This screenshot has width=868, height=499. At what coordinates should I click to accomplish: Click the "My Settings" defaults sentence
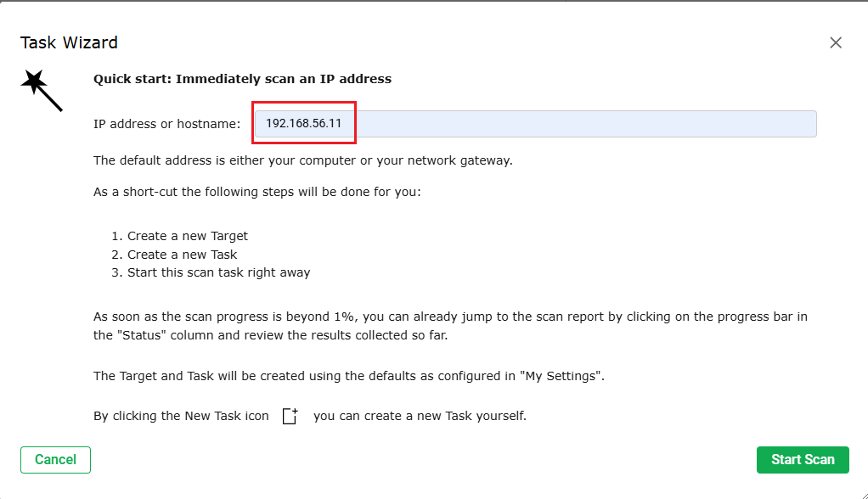click(x=348, y=375)
